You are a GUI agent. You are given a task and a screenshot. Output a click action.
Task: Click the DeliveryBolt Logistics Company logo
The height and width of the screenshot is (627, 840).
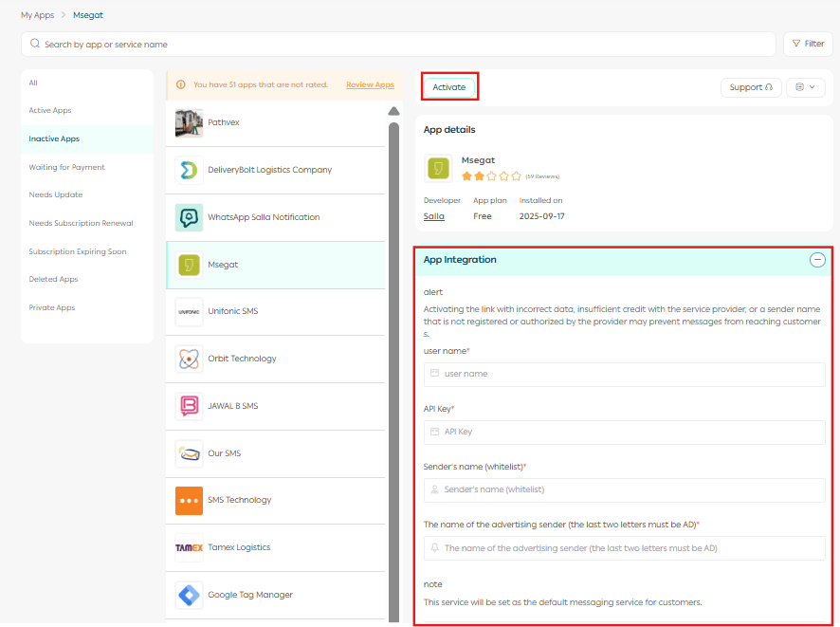pos(189,171)
